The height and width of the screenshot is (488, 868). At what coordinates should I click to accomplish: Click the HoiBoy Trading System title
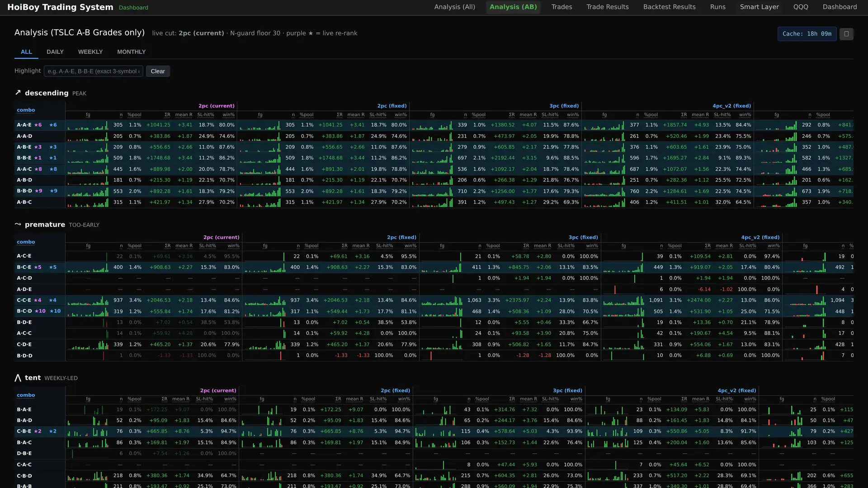tap(60, 7)
